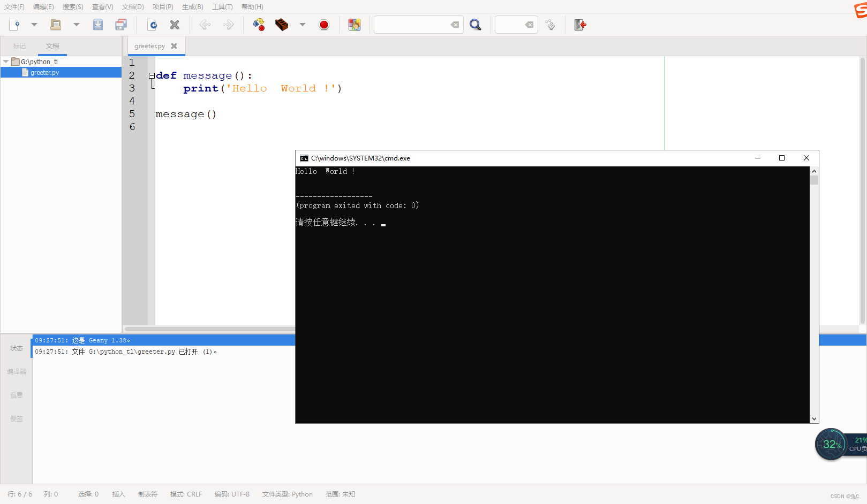Close the current file via toolbar X
867x504 pixels.
click(175, 25)
